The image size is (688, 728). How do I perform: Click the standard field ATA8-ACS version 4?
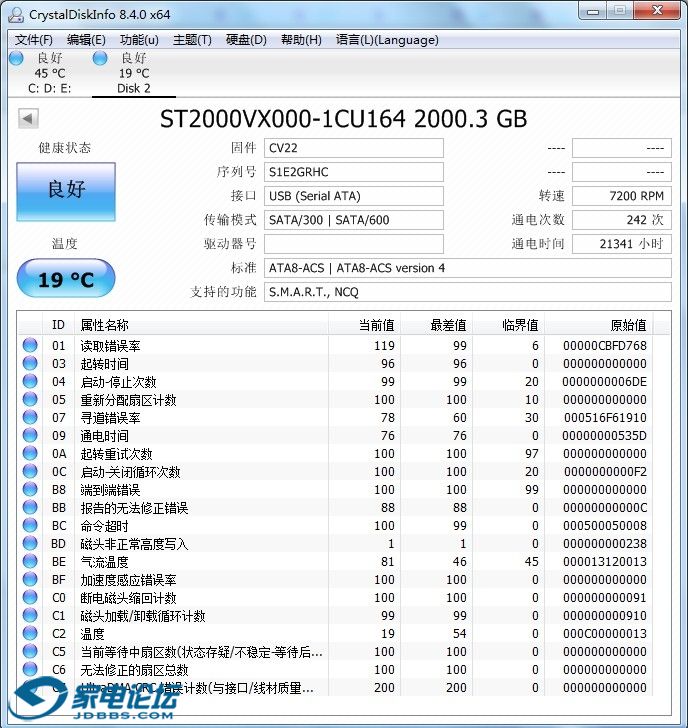[x=468, y=268]
